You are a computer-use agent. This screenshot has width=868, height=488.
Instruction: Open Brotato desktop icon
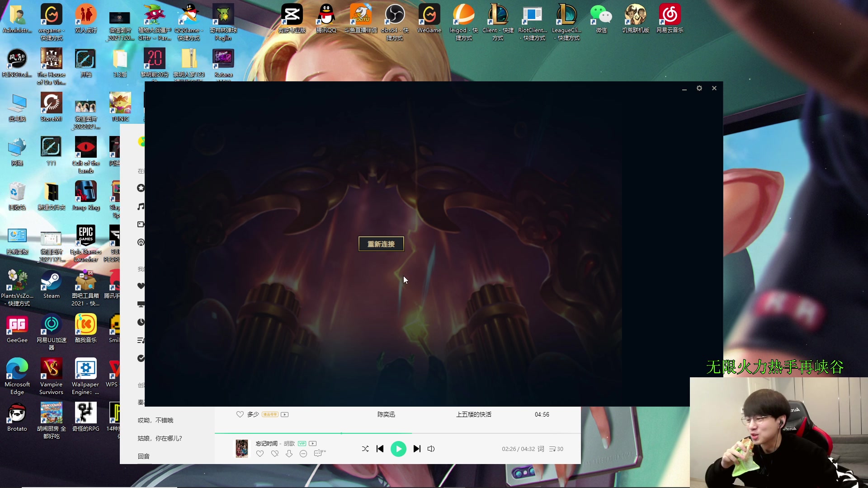click(17, 417)
